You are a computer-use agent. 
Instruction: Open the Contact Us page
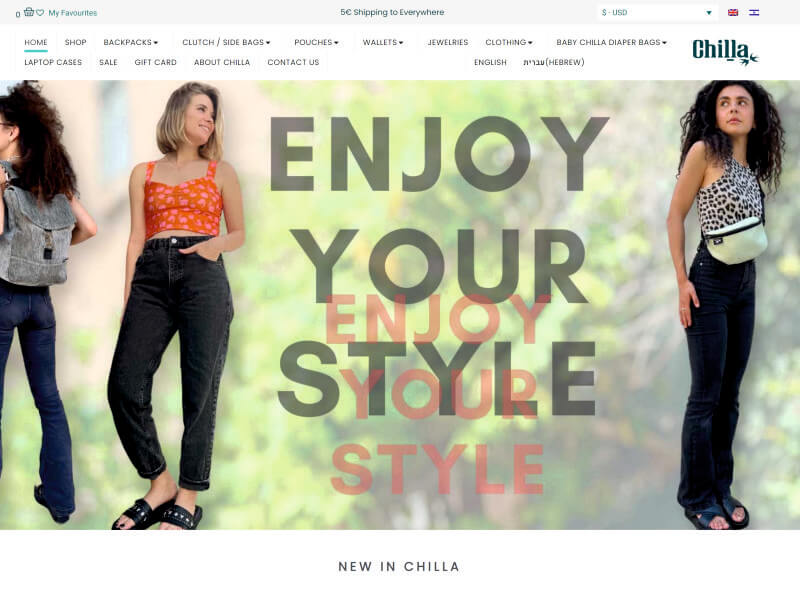tap(293, 62)
